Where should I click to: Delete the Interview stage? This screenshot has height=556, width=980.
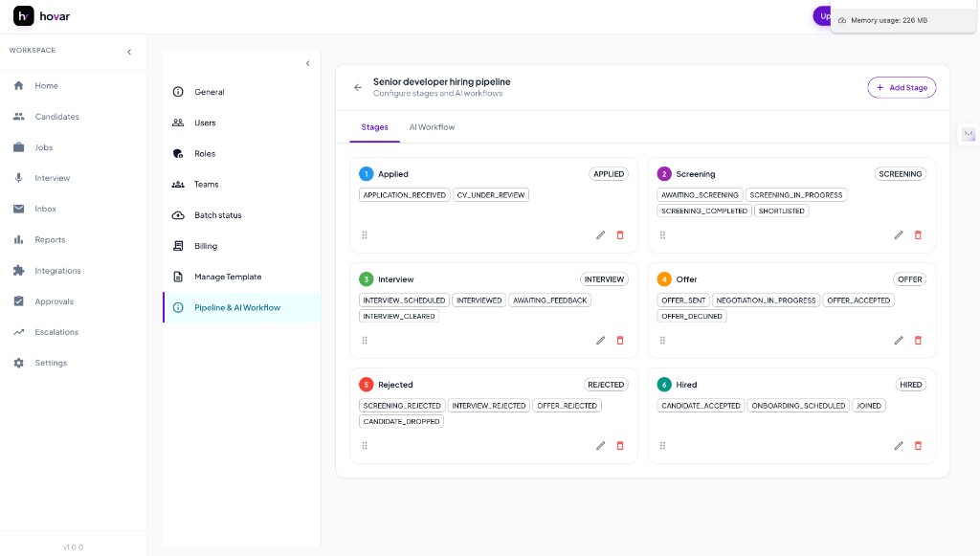coord(620,341)
